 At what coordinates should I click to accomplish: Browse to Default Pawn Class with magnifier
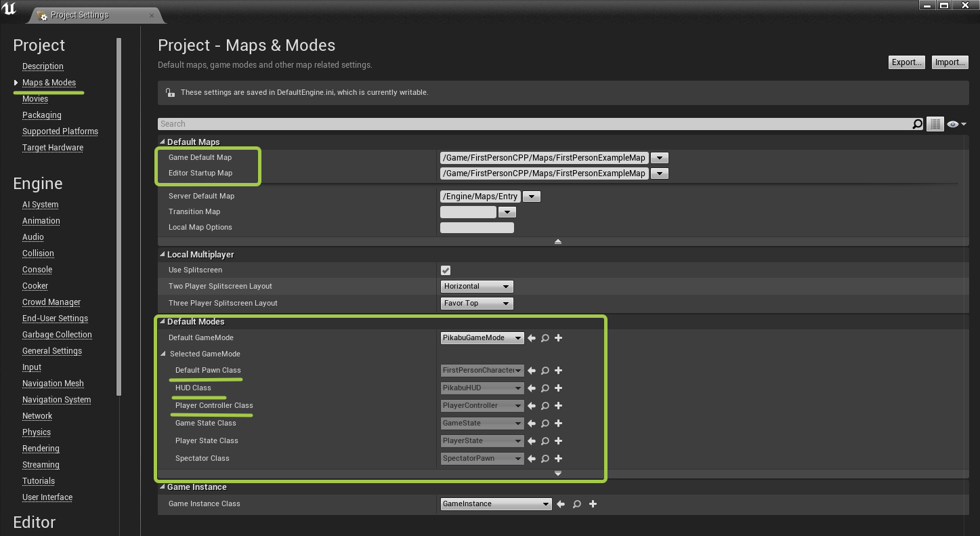coord(545,371)
